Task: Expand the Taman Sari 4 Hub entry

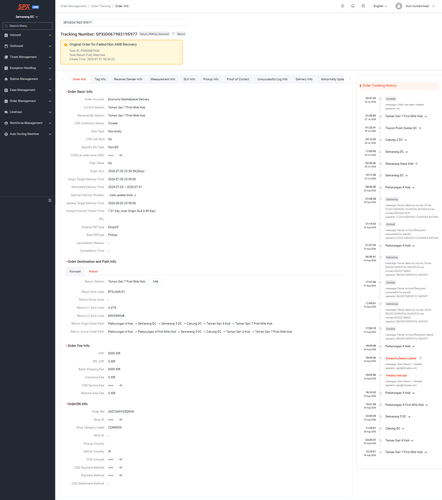Action: pyautogui.click(x=412, y=440)
